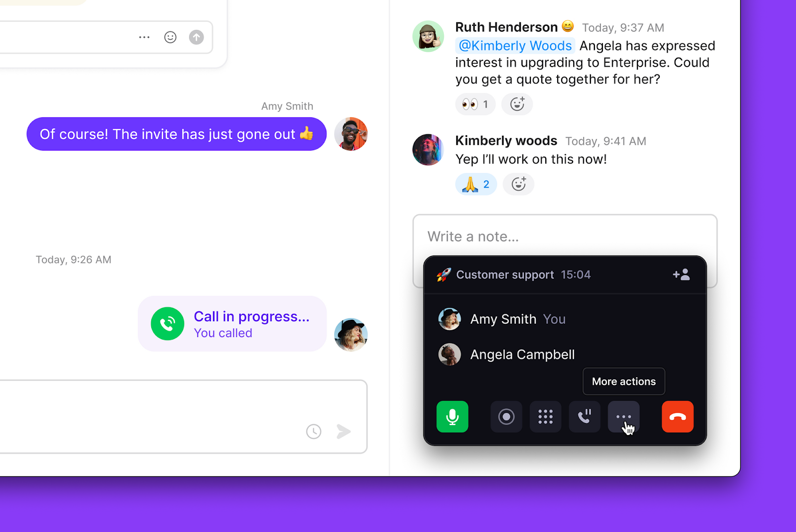
Task: Focus the Write a note field
Action: coord(565,236)
